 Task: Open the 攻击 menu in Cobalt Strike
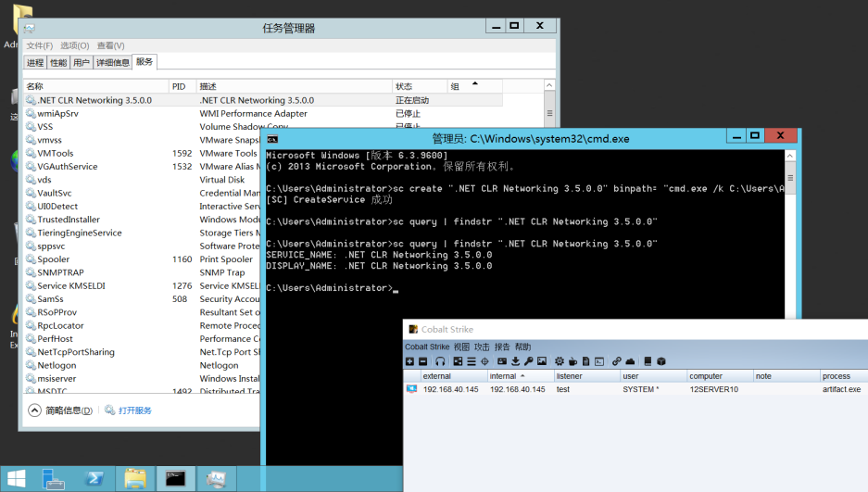(x=482, y=347)
